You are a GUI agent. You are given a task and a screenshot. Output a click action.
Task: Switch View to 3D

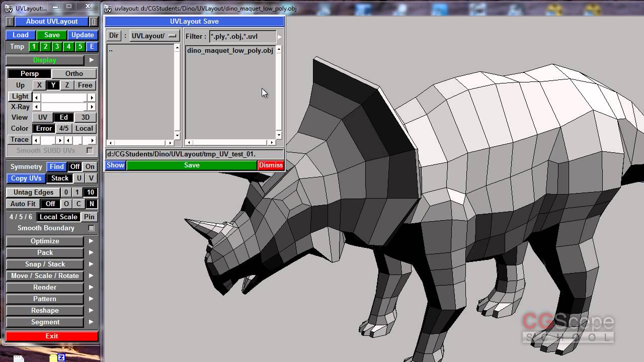tap(85, 118)
